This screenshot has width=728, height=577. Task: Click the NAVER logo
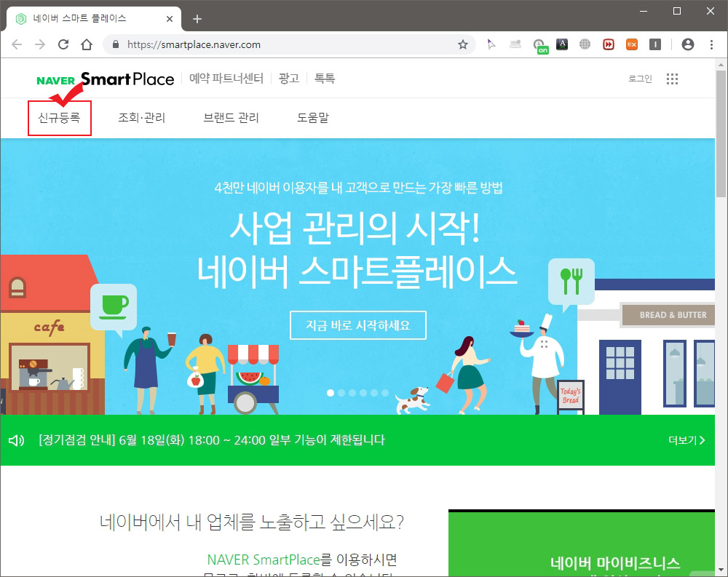56,81
